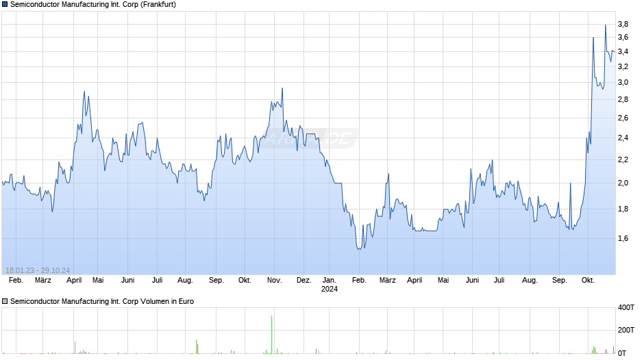The width and height of the screenshot is (644, 360).
Task: Click the 1,8 price axis label
Action: 623,209
